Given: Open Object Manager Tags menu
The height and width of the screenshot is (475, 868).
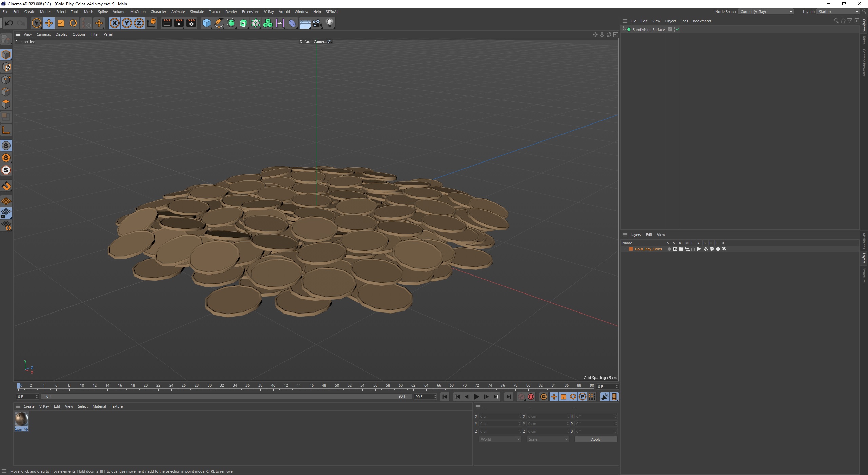Looking at the screenshot, I should [x=684, y=21].
